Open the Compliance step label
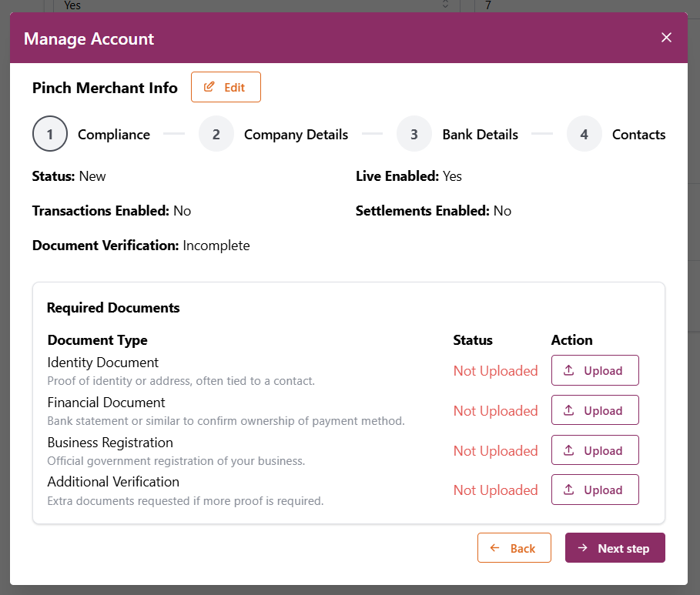Viewport: 700px width, 595px height. pos(114,135)
